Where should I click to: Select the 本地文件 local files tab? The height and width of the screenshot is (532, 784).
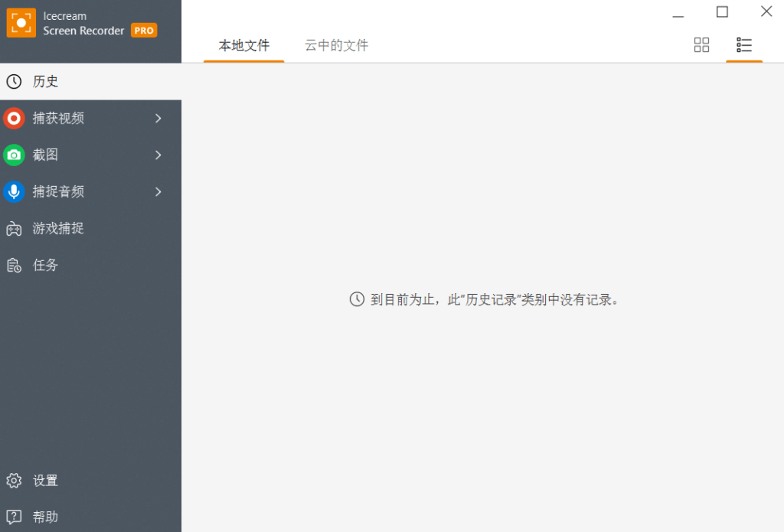243,45
